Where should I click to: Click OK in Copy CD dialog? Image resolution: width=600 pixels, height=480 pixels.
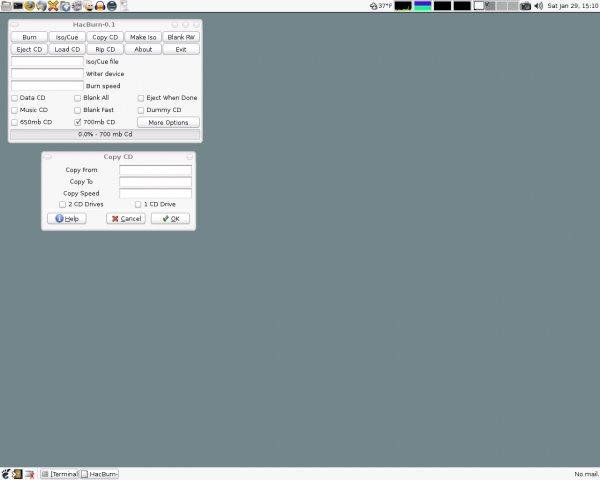pyautogui.click(x=170, y=218)
